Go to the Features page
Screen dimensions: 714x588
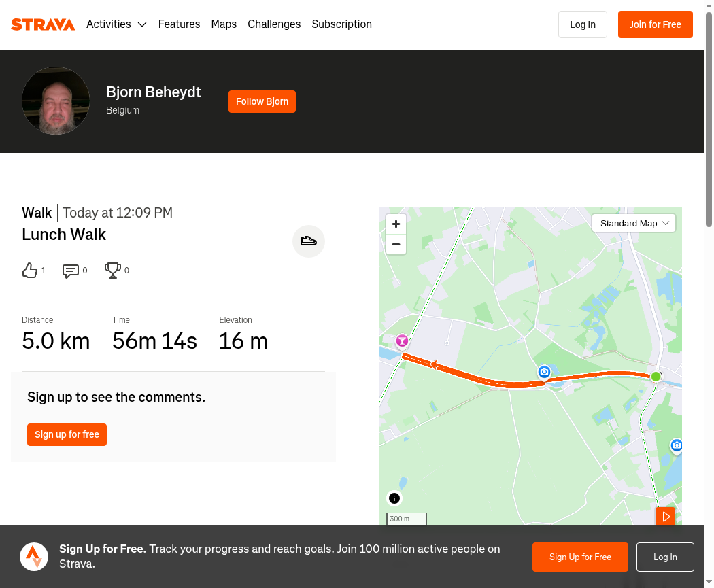(179, 24)
